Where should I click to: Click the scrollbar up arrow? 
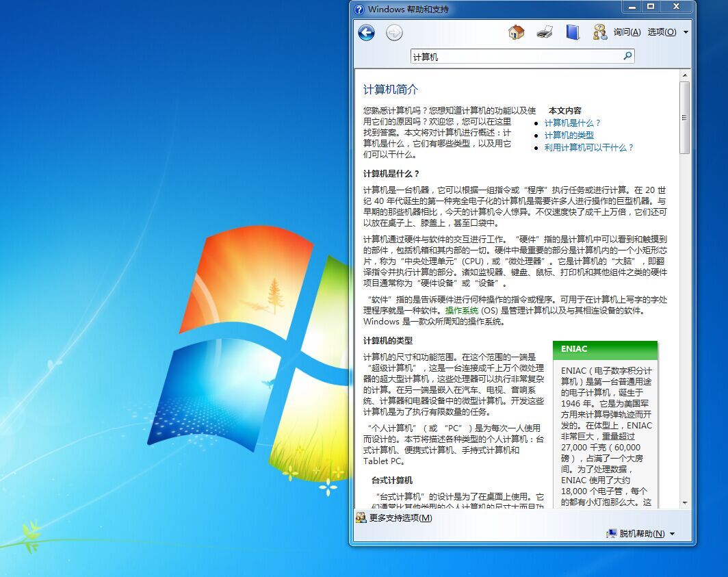point(685,75)
